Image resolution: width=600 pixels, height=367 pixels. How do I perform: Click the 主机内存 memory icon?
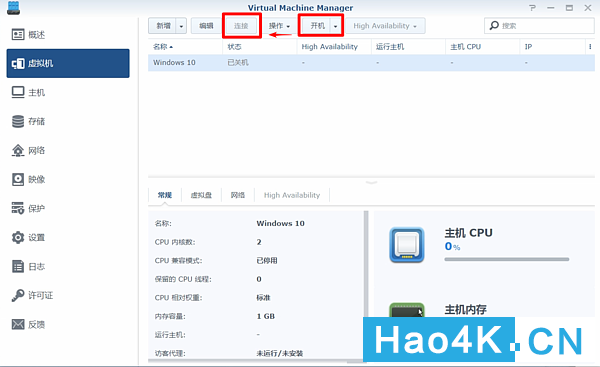(x=407, y=310)
